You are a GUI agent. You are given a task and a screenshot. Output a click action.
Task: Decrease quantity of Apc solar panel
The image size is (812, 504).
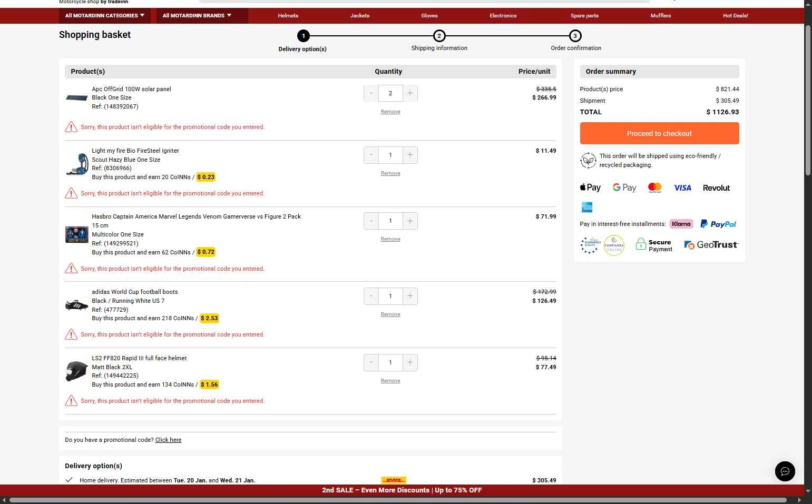(x=371, y=93)
